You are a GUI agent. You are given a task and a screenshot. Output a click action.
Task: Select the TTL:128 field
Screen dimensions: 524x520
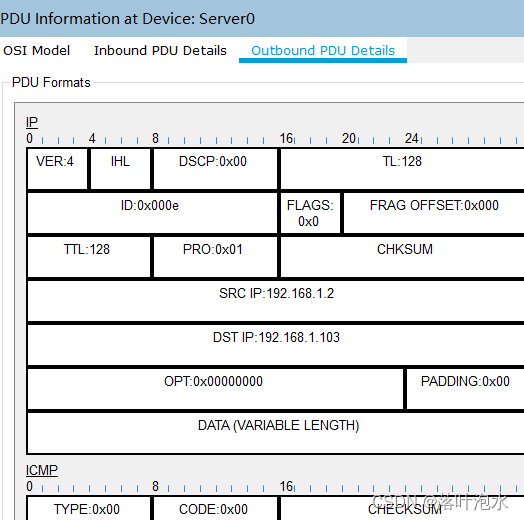pyautogui.click(x=89, y=257)
